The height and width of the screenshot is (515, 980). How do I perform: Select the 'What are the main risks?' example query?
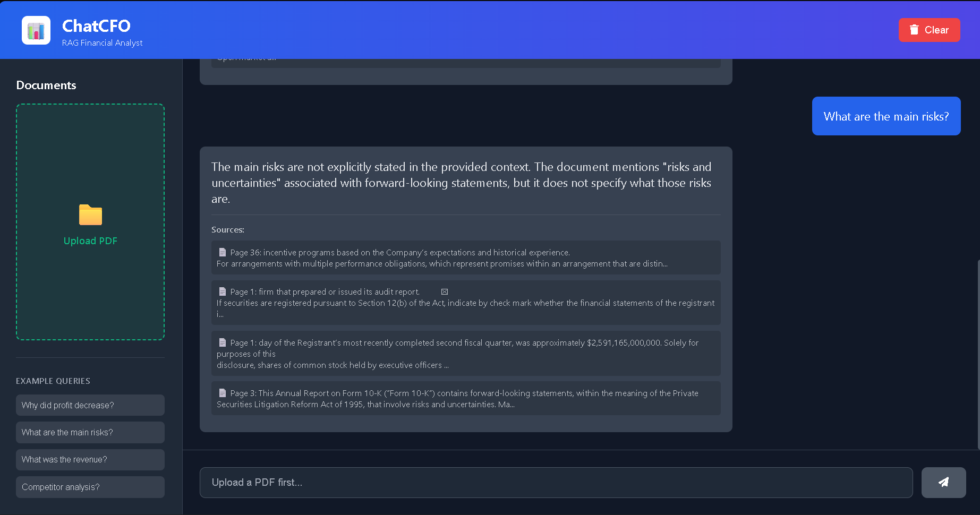pos(90,432)
